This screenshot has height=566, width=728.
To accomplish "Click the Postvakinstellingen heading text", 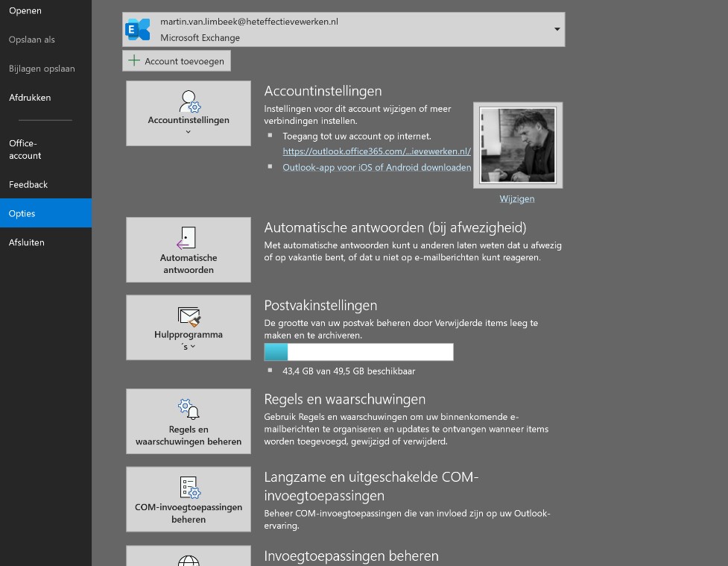I will tap(320, 305).
